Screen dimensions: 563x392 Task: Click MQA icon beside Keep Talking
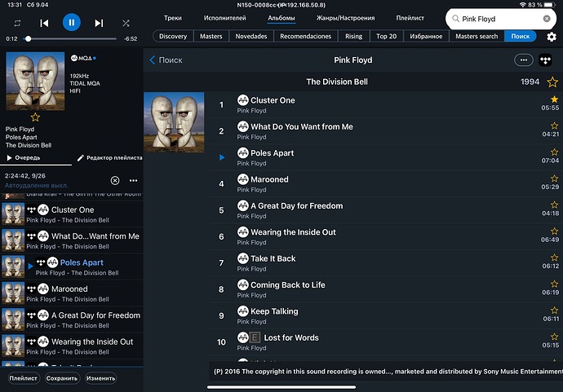click(x=243, y=311)
